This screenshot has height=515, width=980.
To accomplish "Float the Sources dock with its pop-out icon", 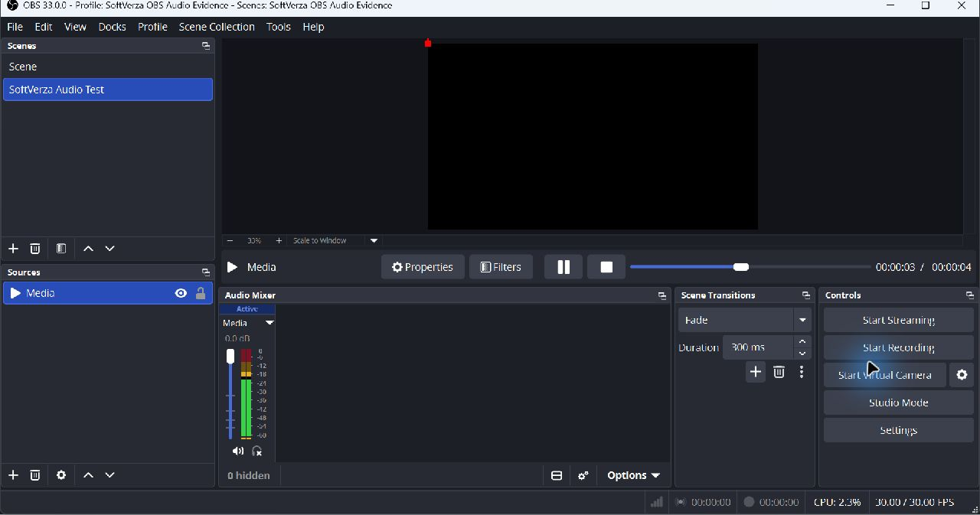I will pyautogui.click(x=205, y=272).
